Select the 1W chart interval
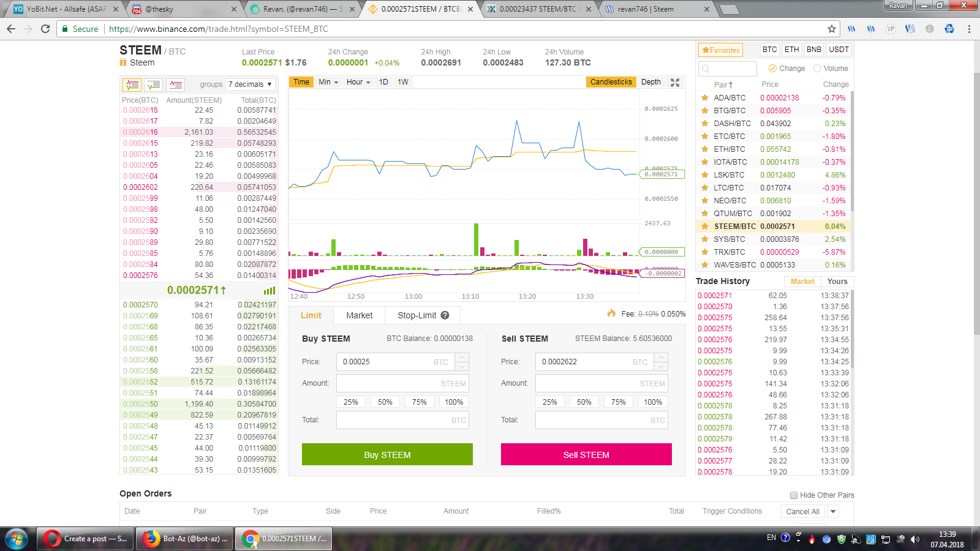980x551 pixels. 403,82
